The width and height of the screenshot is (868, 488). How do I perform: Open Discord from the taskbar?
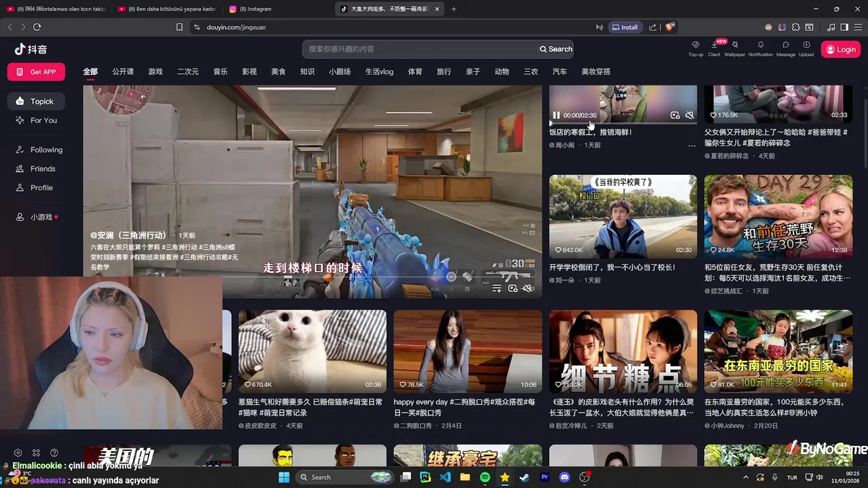[x=564, y=477]
